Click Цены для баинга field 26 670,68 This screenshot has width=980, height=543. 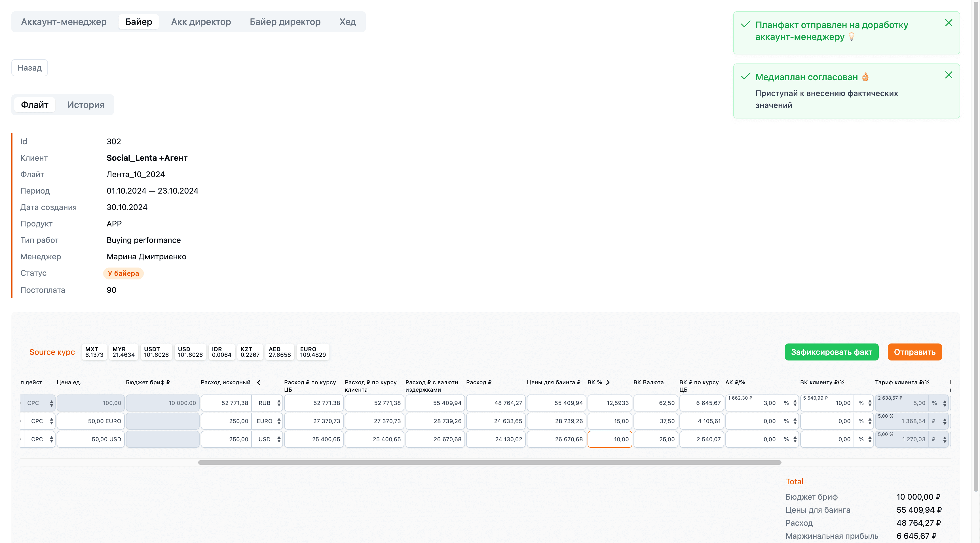[x=556, y=439]
